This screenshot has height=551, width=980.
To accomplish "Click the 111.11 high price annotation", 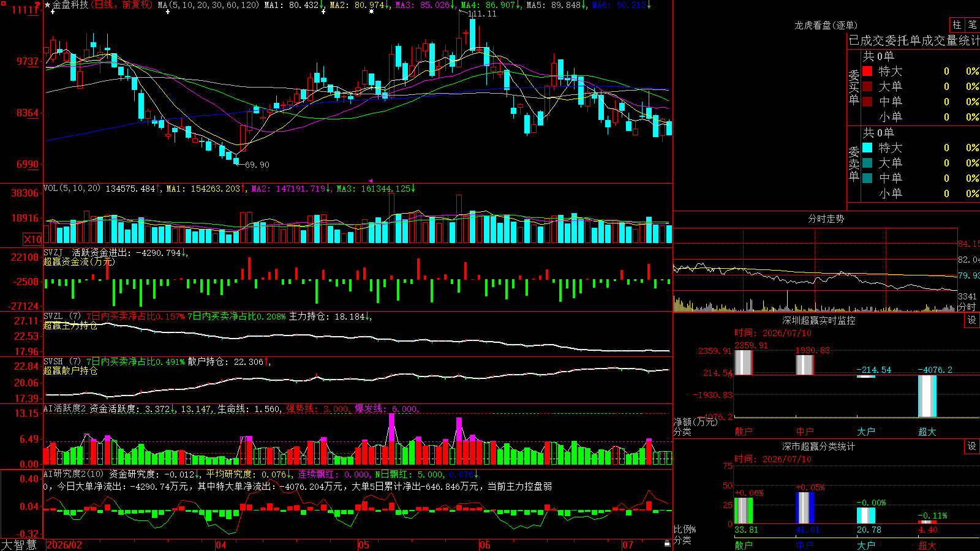I will (482, 14).
